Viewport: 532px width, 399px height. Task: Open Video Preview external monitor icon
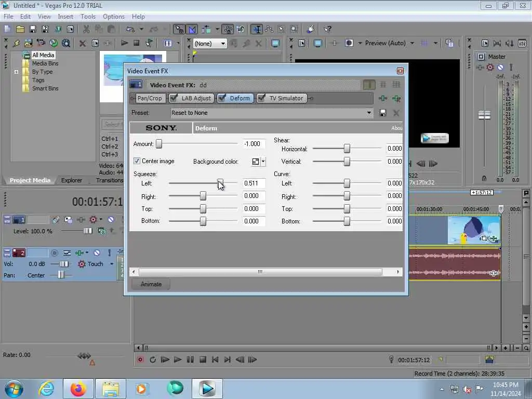317,43
